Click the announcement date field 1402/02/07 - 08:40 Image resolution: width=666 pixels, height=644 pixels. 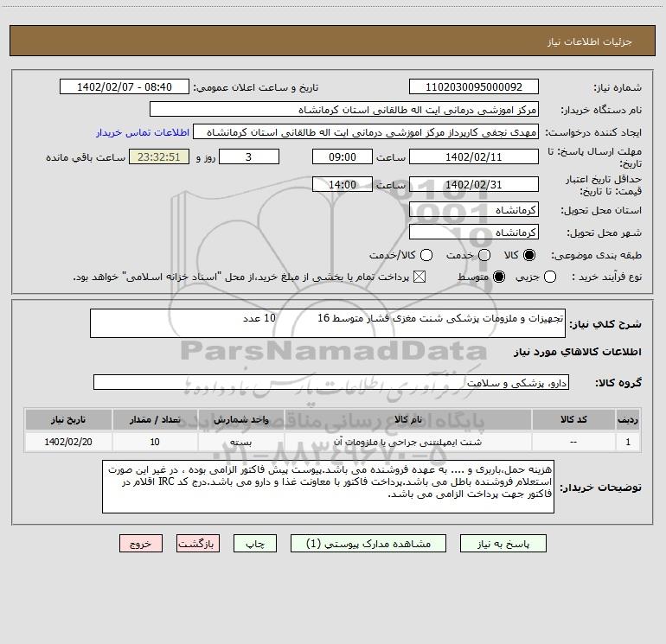[x=125, y=87]
